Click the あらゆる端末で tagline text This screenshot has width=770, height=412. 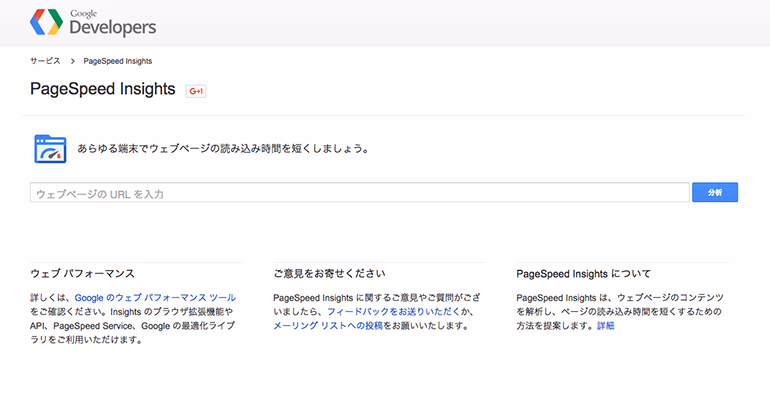pos(223,148)
